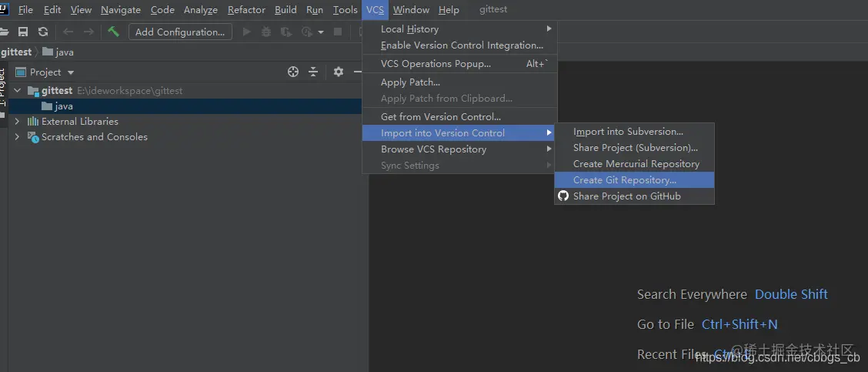This screenshot has height=372, width=868.
Task: Open the Analyze menu
Action: 201,9
